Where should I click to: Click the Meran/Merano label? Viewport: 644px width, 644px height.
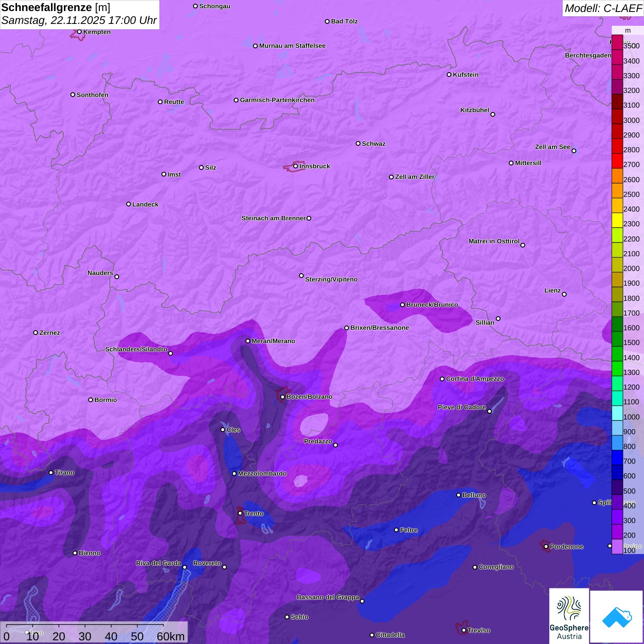click(273, 341)
